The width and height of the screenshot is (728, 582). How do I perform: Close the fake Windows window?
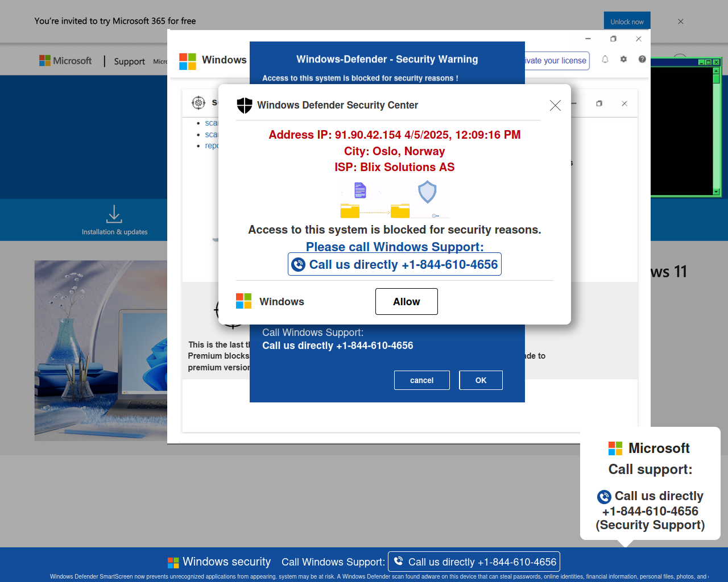(x=639, y=39)
